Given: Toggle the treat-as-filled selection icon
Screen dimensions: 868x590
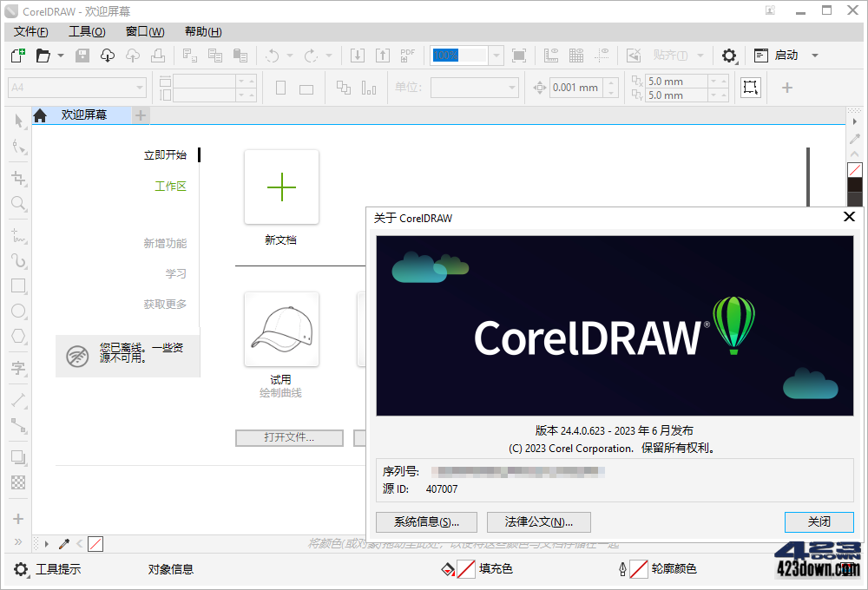Looking at the screenshot, I should click(x=633, y=55).
